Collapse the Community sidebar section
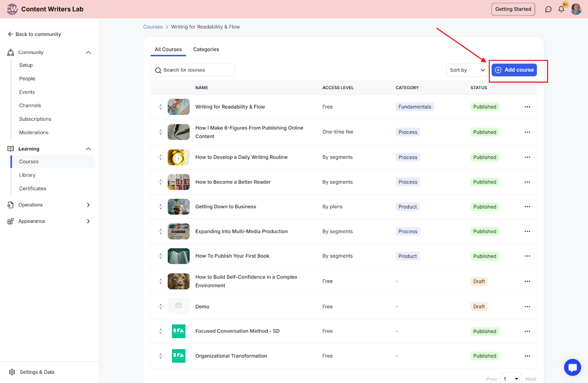The width and height of the screenshot is (588, 383). 88,53
